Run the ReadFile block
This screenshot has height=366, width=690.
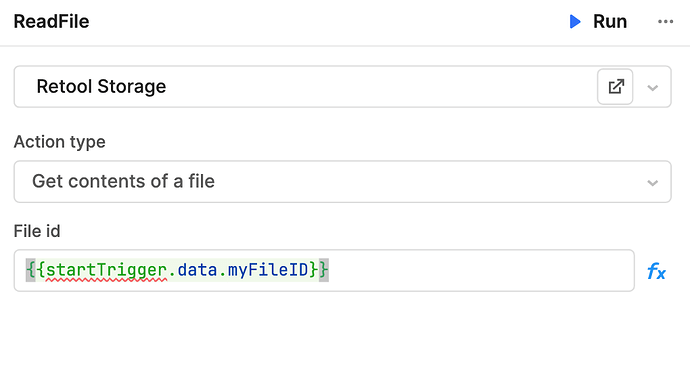598,22
